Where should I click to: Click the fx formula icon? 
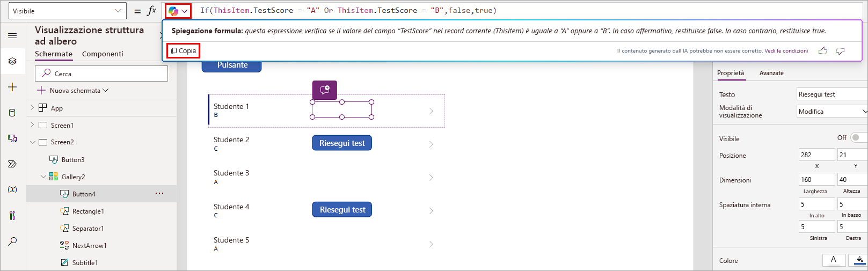pos(152,11)
